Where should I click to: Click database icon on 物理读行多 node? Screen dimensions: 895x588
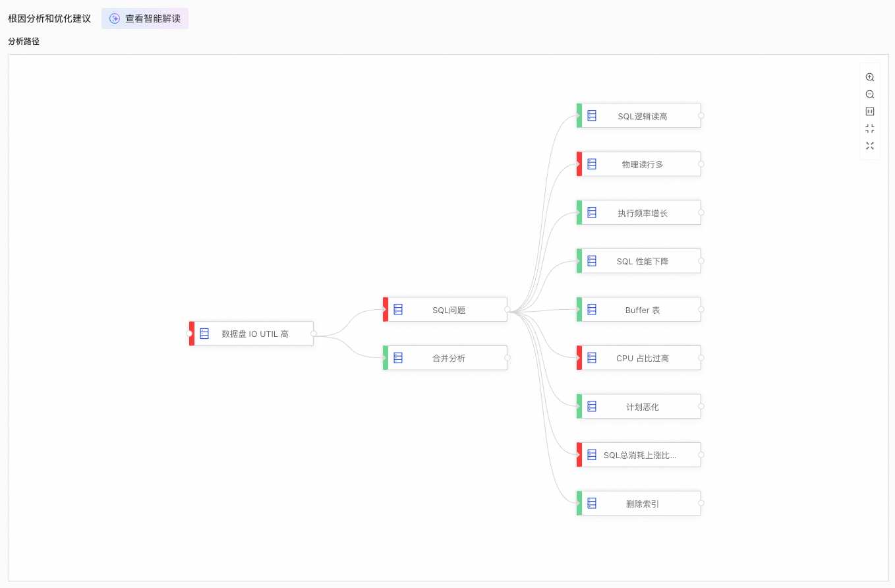click(x=592, y=164)
